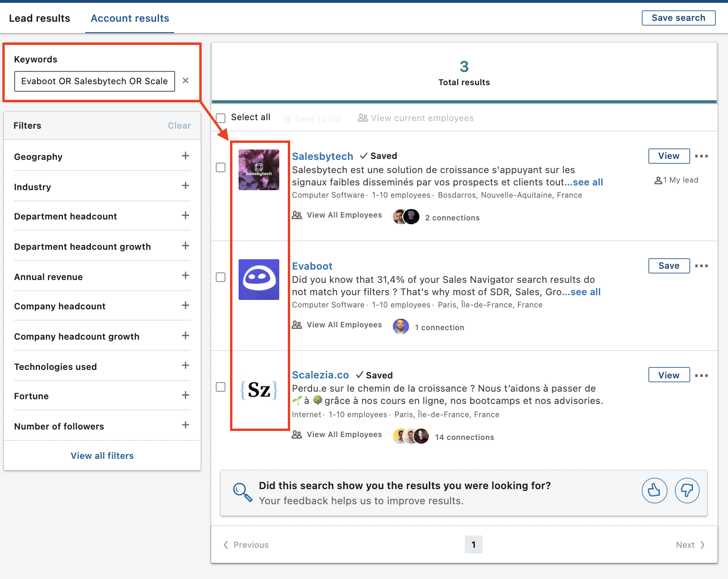Check the Scalezia.co result checkbox
The image size is (728, 579).
pos(221,387)
